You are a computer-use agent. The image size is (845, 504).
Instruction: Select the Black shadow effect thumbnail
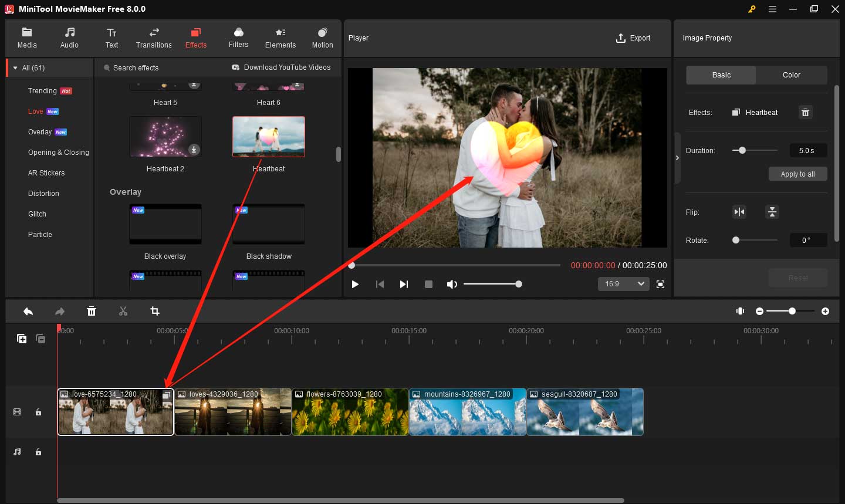pyautogui.click(x=269, y=224)
